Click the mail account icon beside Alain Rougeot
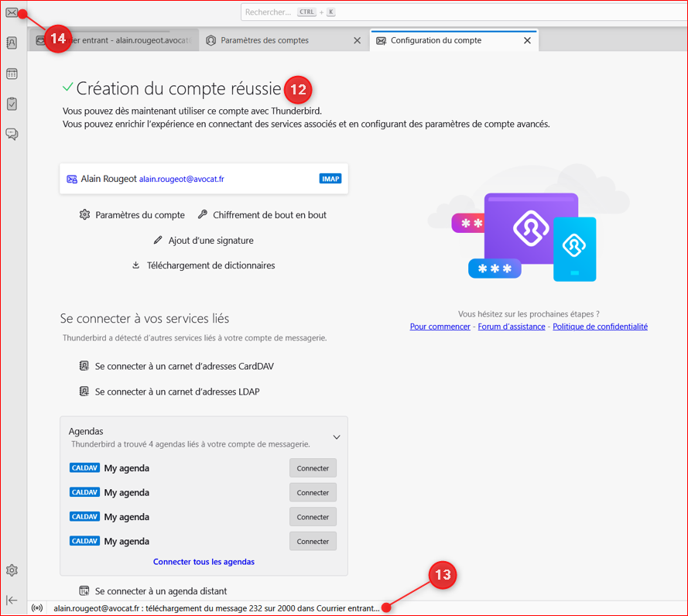The width and height of the screenshot is (688, 616). [71, 179]
